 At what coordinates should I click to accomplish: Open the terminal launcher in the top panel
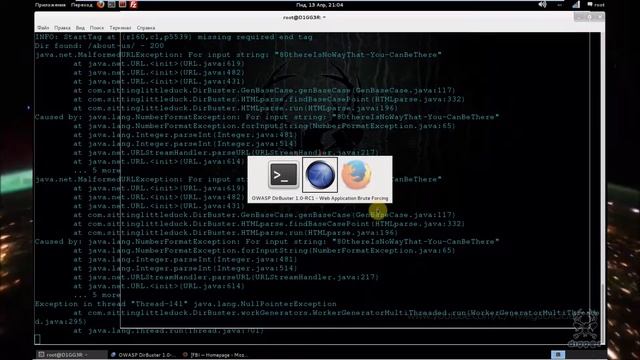(x=111, y=5)
